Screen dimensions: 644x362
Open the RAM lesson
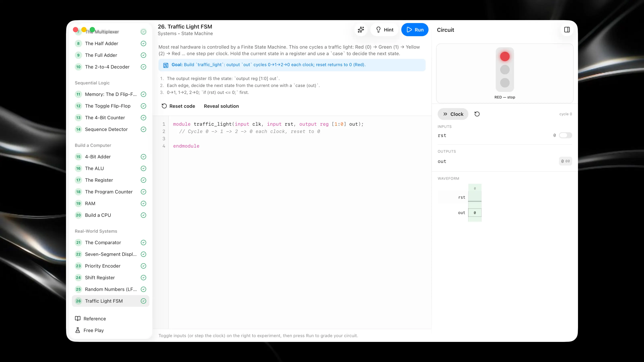[x=110, y=203]
